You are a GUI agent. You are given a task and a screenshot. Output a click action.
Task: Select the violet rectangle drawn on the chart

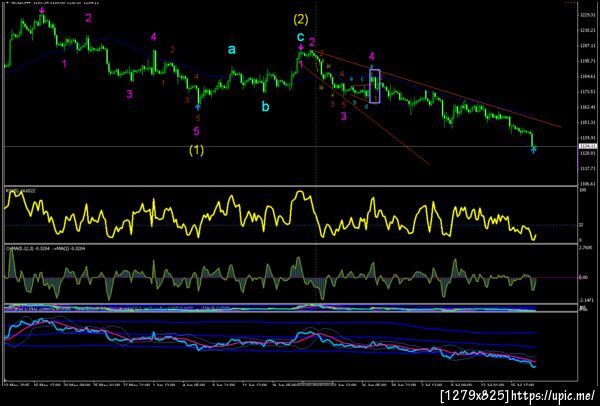[x=375, y=86]
